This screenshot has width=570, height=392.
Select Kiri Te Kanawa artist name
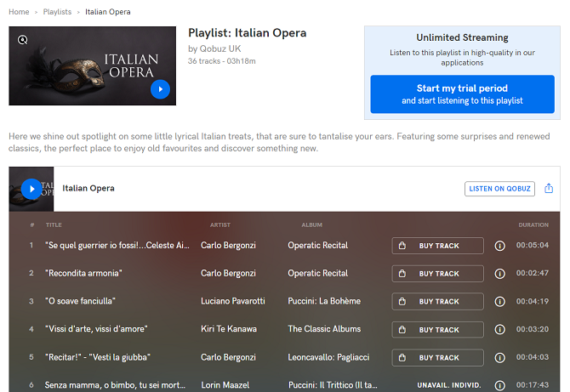(x=230, y=329)
